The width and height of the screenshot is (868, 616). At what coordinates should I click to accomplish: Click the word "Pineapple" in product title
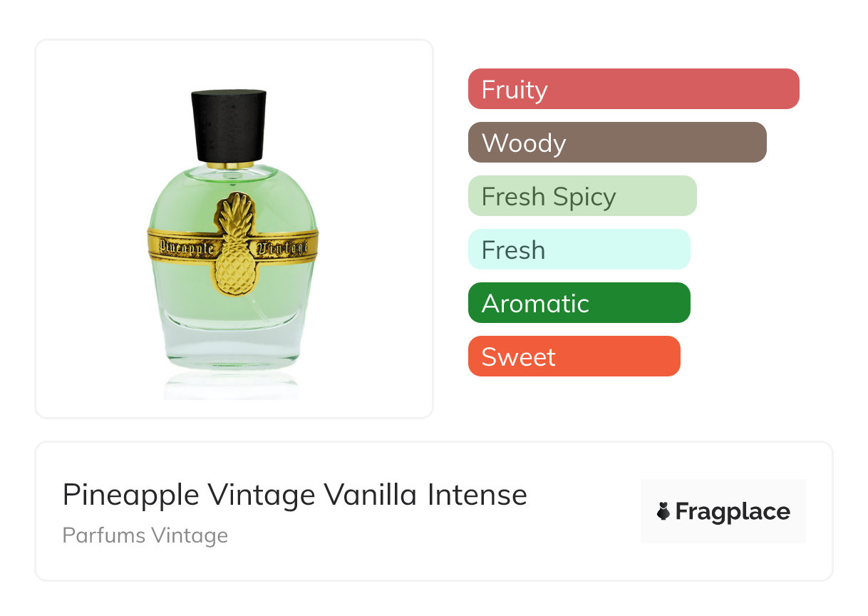(130, 496)
